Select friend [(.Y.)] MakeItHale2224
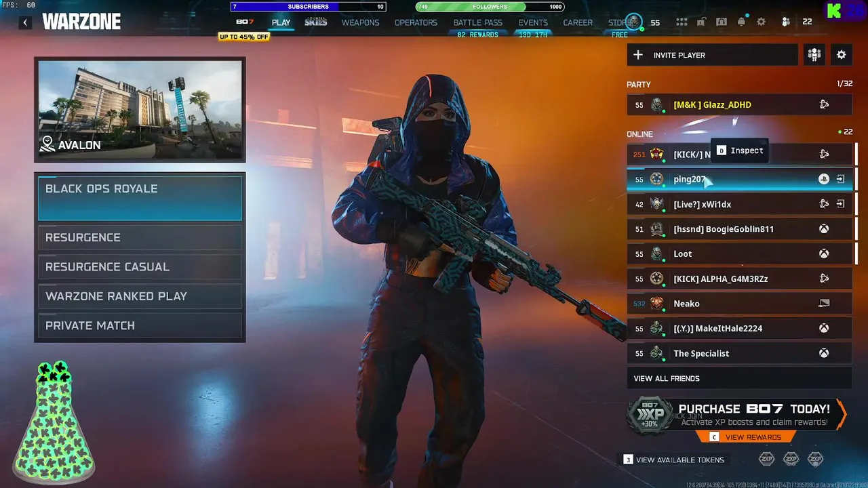Image resolution: width=868 pixels, height=488 pixels. [x=739, y=328]
